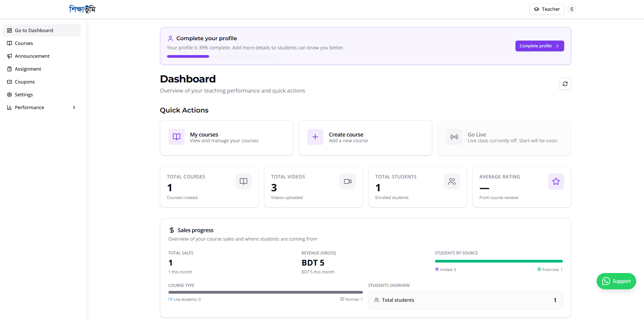The height and width of the screenshot is (321, 644).
Task: Click the 'From site: 1' label
Action: point(552,270)
